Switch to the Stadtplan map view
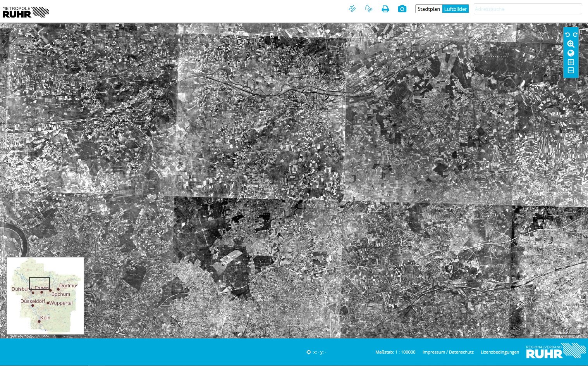This screenshot has height=366, width=588. (429, 9)
